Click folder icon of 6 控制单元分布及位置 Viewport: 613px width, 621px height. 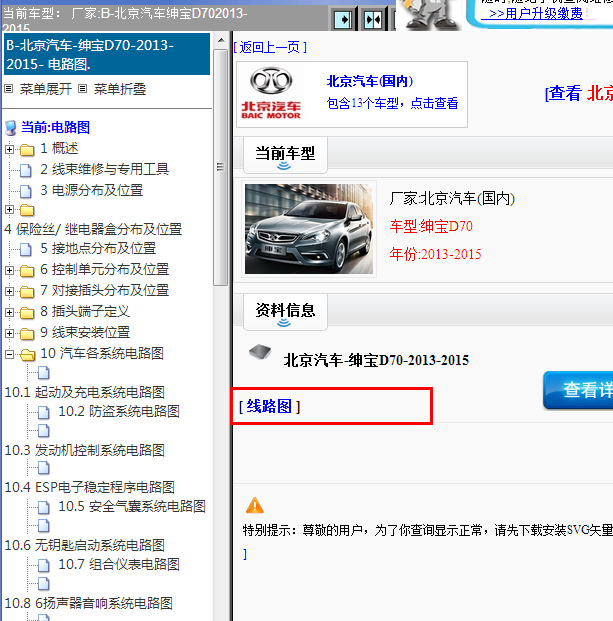pos(27,270)
